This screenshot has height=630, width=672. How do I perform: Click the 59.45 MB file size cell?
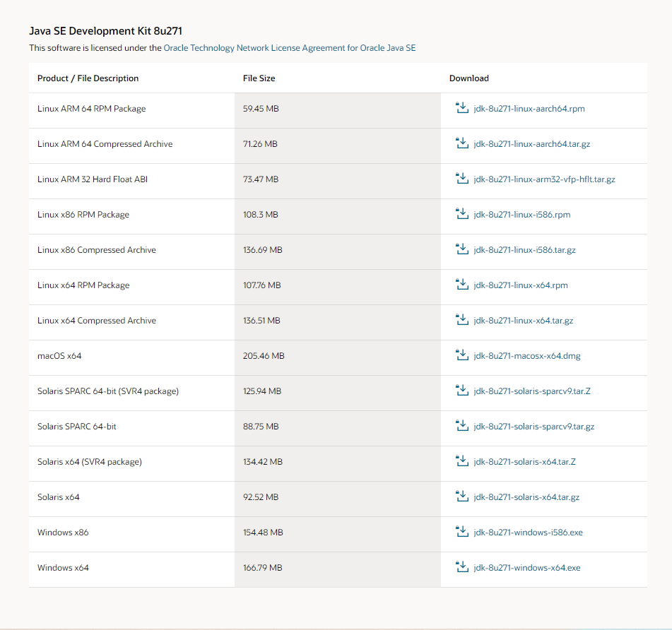[338, 110]
